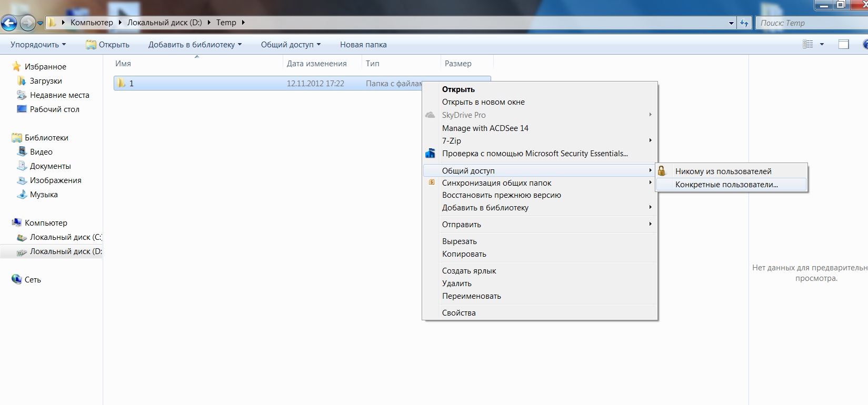
Task: Click the Microsoft Security Essentials icon
Action: 430,154
